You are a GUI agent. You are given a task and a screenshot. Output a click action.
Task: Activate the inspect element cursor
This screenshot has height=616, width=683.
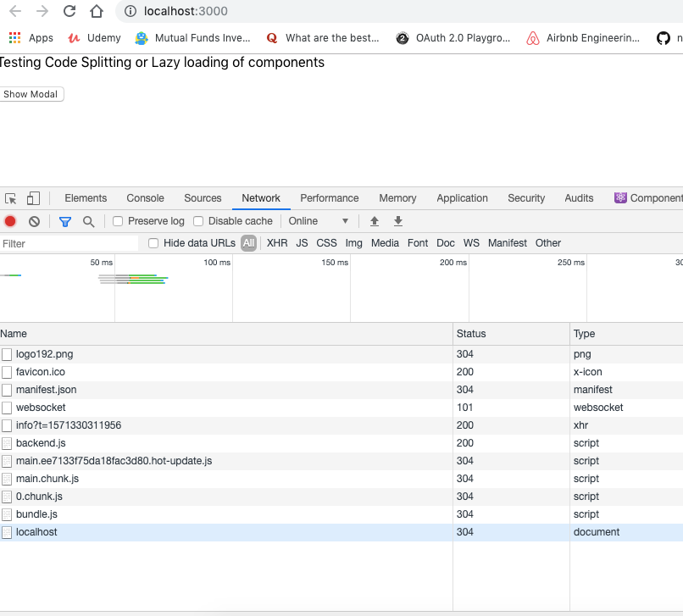[x=12, y=197]
